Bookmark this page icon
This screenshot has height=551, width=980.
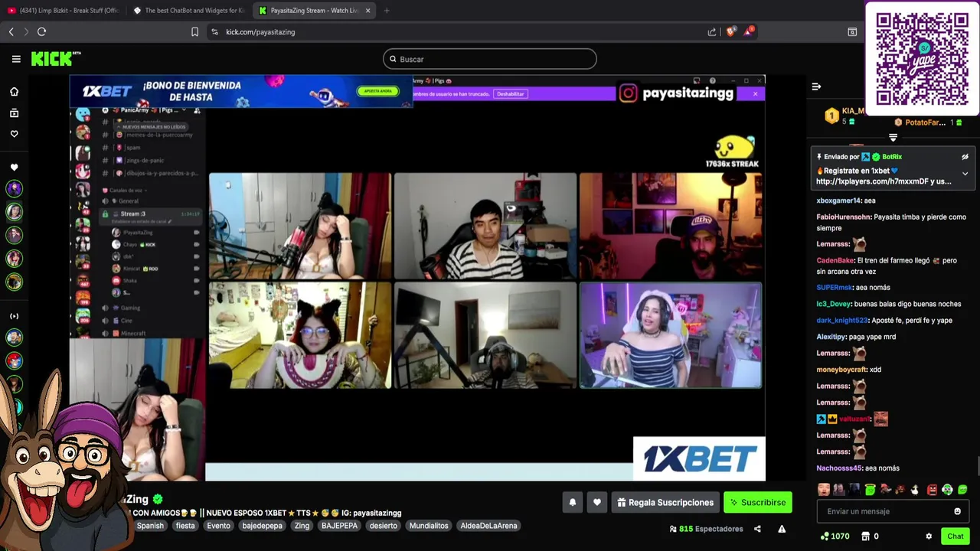[194, 31]
